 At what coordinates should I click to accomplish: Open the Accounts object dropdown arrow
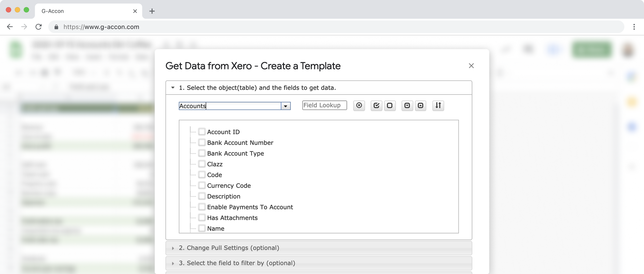(x=285, y=106)
